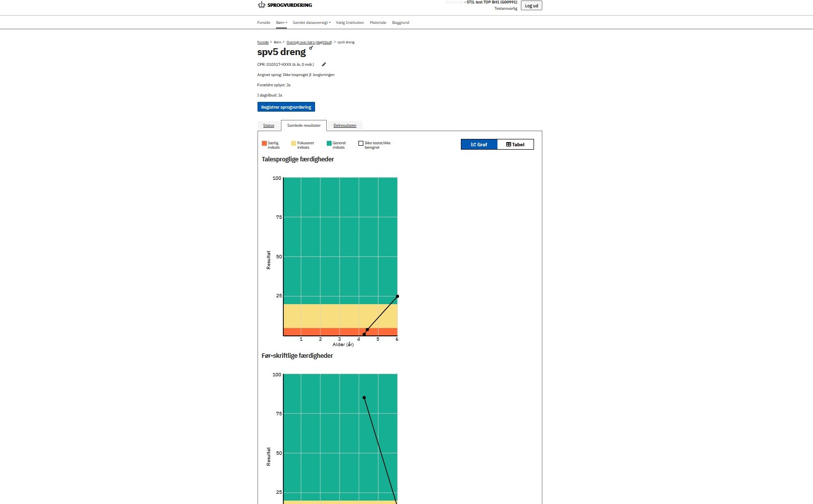
Task: Click the Børn breadcrumb item
Action: pos(278,42)
